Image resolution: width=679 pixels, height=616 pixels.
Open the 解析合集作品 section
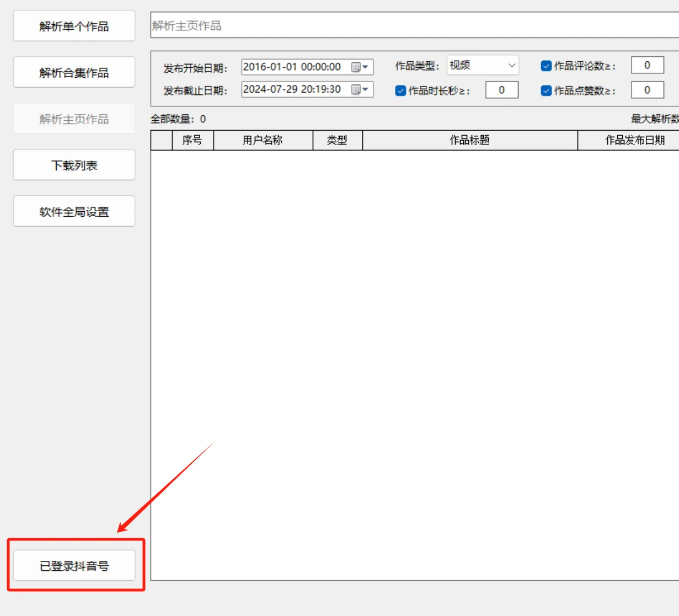(x=74, y=72)
